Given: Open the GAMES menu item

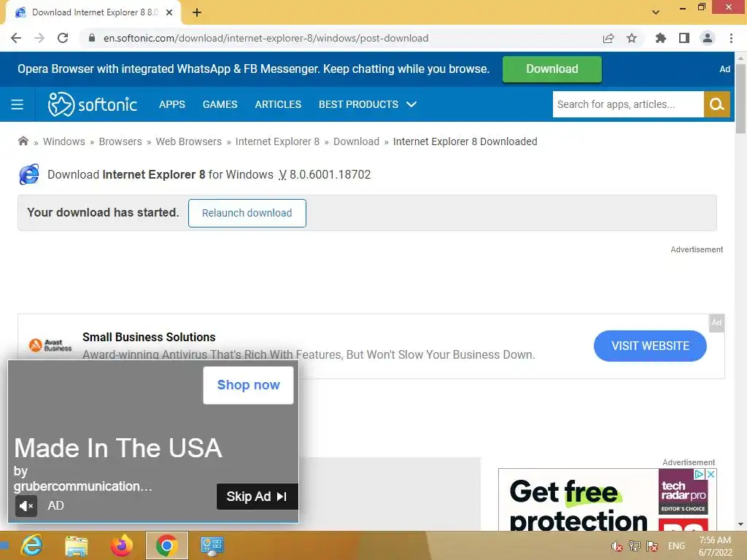Looking at the screenshot, I should (220, 104).
